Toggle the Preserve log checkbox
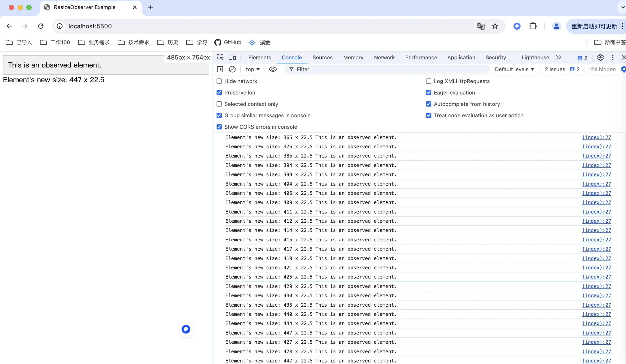626x364 pixels. [219, 92]
